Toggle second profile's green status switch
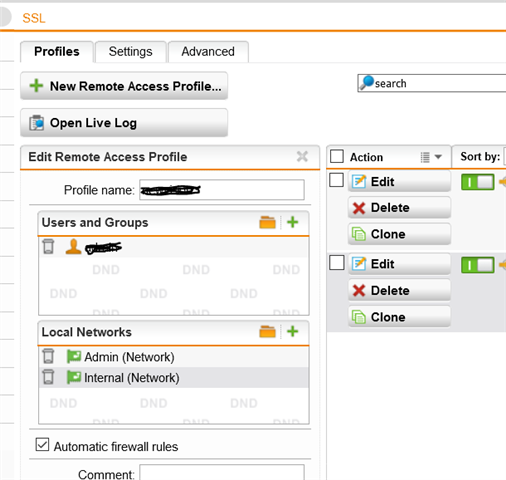 pyautogui.click(x=477, y=265)
